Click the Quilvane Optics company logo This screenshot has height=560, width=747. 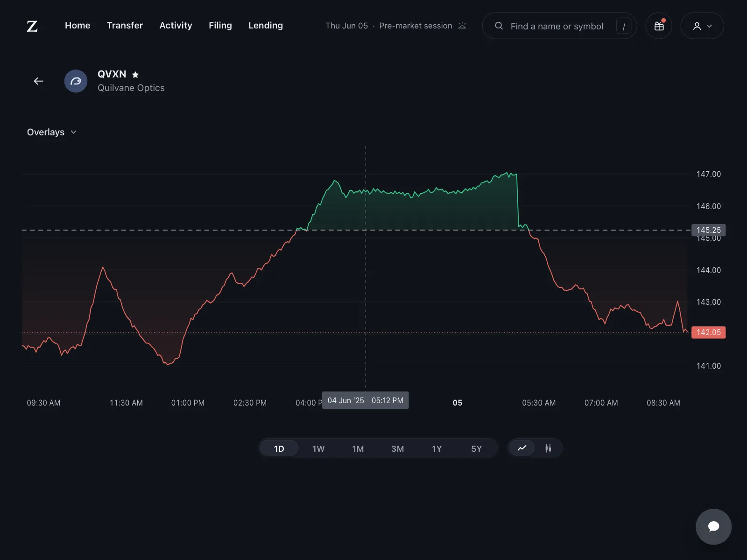[76, 81]
